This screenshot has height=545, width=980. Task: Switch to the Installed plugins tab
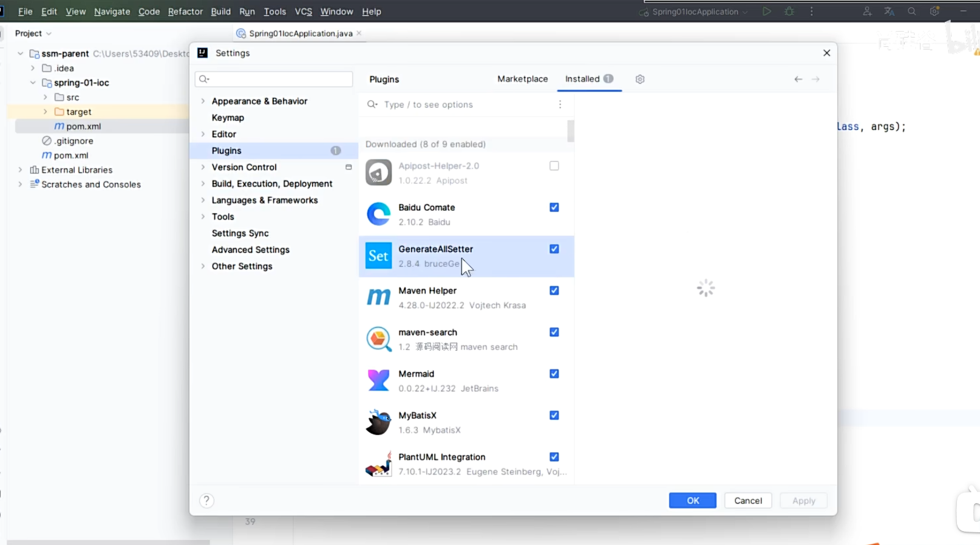[589, 79]
